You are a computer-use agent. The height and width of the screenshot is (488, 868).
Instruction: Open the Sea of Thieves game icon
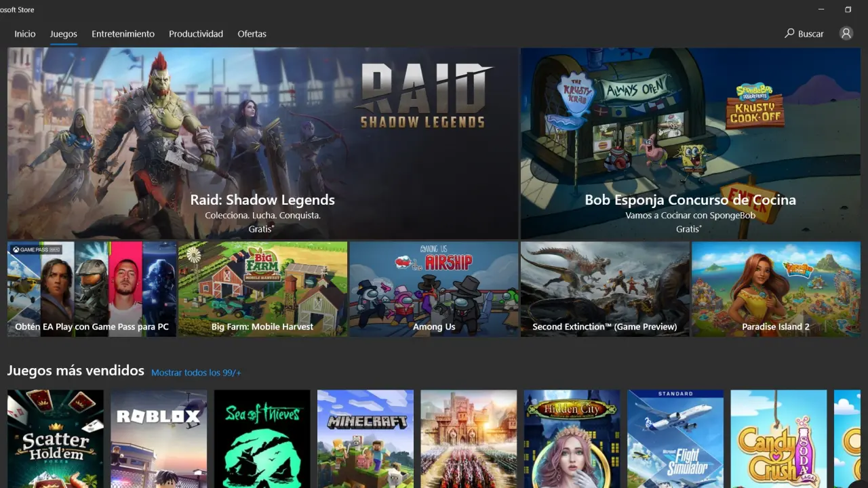tap(262, 438)
